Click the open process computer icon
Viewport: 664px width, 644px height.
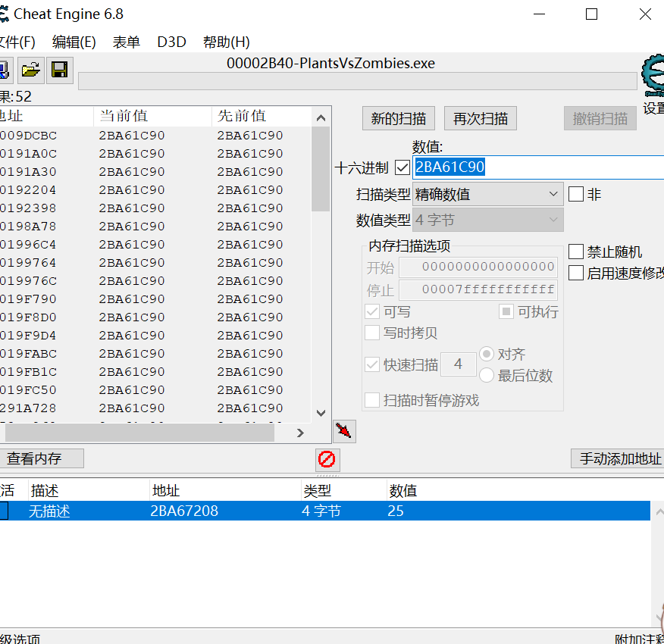pyautogui.click(x=5, y=70)
